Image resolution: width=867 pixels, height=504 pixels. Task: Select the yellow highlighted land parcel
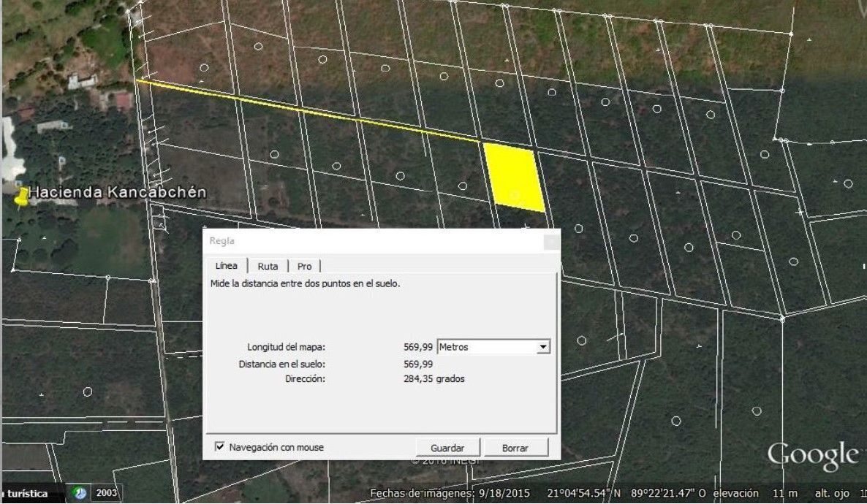[x=515, y=176]
